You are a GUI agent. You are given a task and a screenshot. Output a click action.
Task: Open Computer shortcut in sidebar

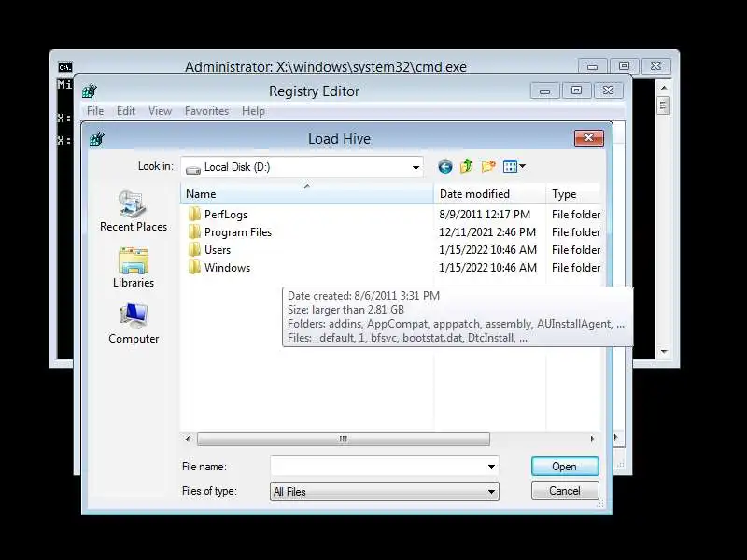click(133, 323)
